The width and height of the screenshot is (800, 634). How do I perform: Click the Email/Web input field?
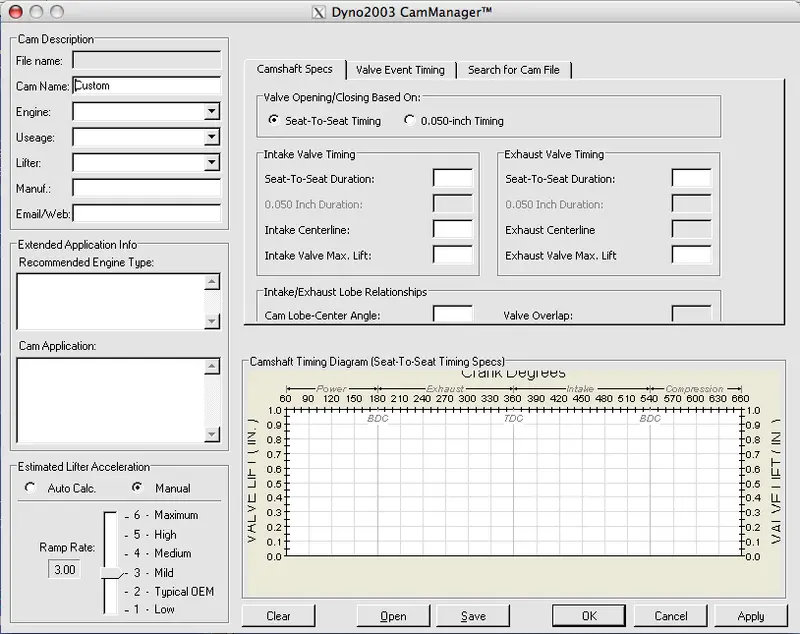[x=147, y=213]
